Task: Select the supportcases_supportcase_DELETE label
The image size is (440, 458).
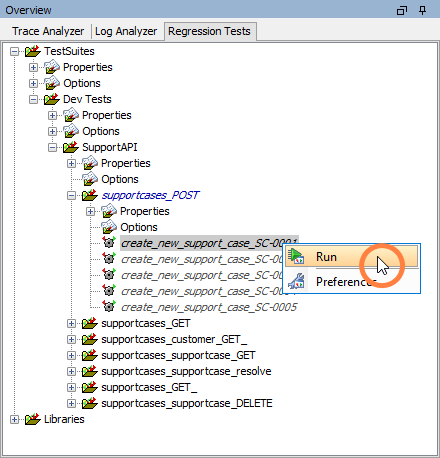Action: [187, 403]
